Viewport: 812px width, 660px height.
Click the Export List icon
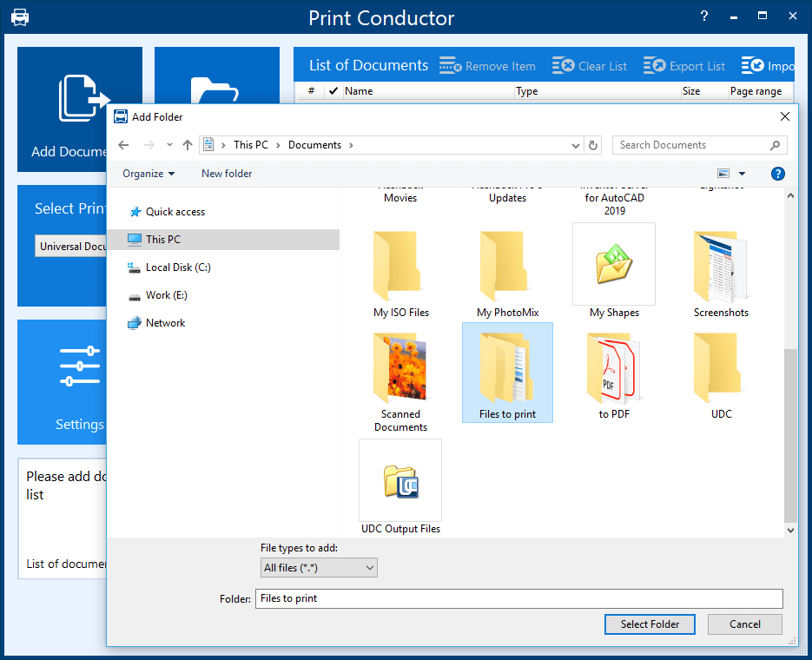pyautogui.click(x=651, y=64)
